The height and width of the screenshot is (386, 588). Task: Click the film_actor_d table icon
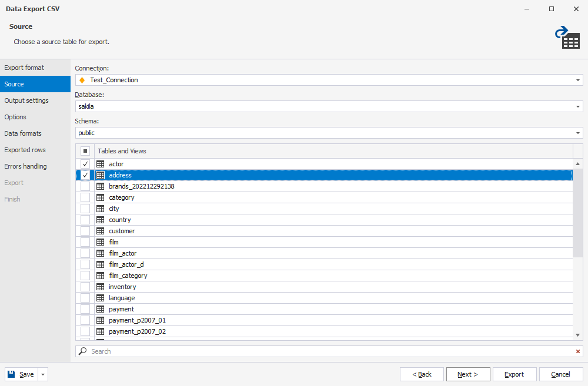[x=100, y=264]
